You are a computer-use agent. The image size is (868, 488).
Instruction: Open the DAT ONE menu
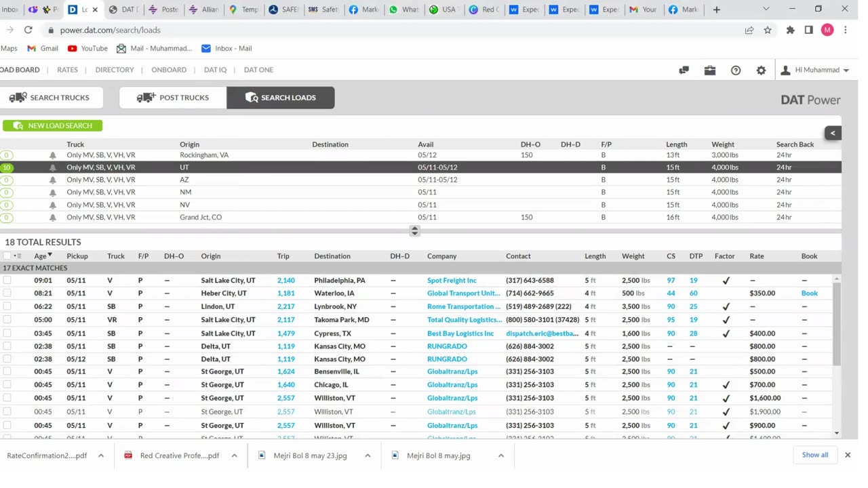[258, 70]
